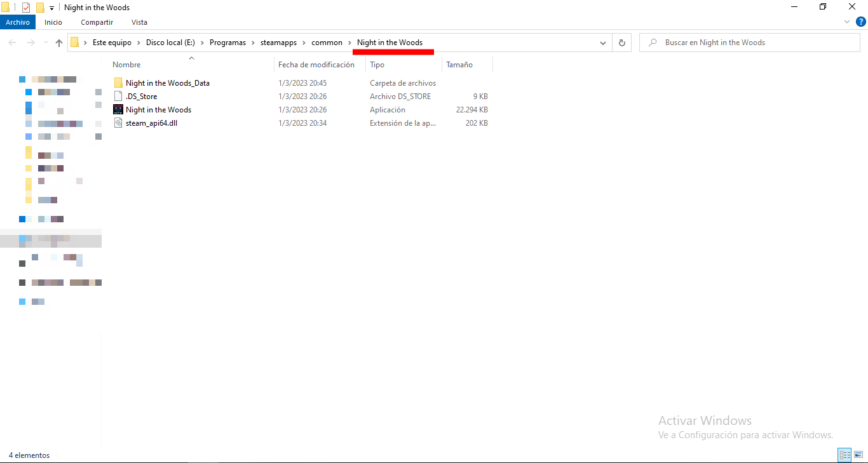Click Night in the Woods breadcrumb segment
This screenshot has width=868, height=463.
(x=390, y=43)
